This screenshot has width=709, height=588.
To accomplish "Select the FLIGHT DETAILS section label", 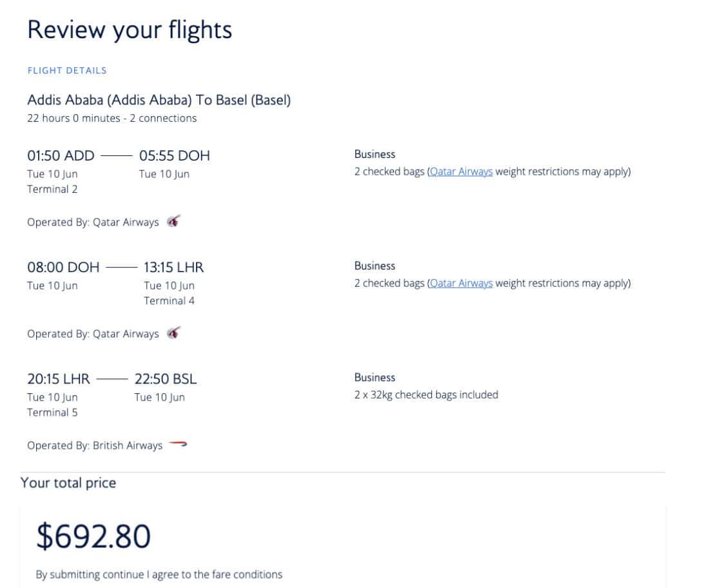I will (67, 70).
